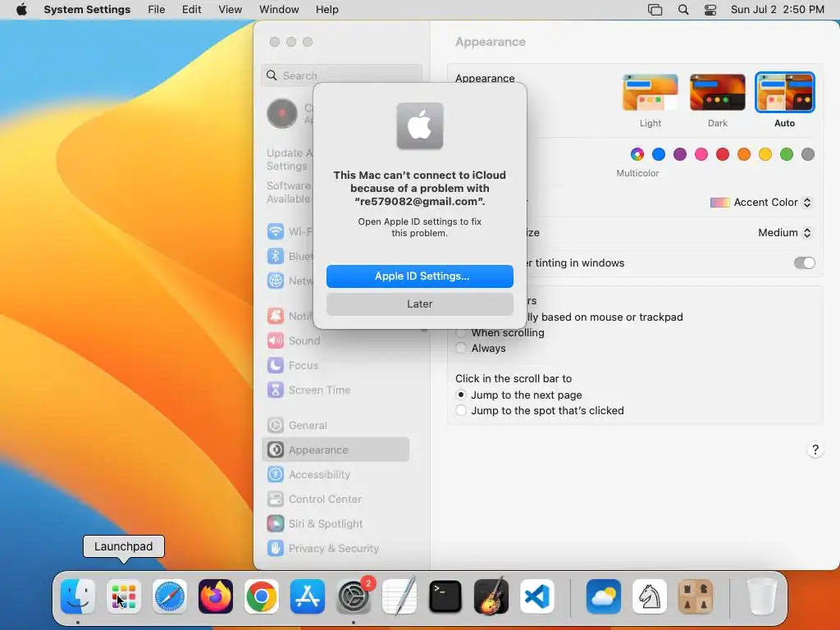840x630 pixels.
Task: Select the Dark appearance thumbnail
Action: coord(717,93)
